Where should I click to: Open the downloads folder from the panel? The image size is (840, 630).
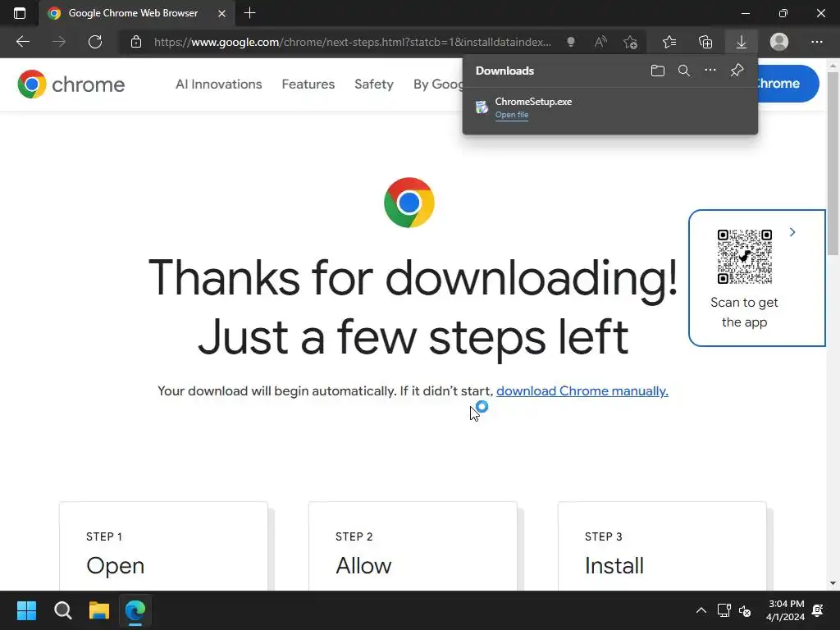(657, 71)
